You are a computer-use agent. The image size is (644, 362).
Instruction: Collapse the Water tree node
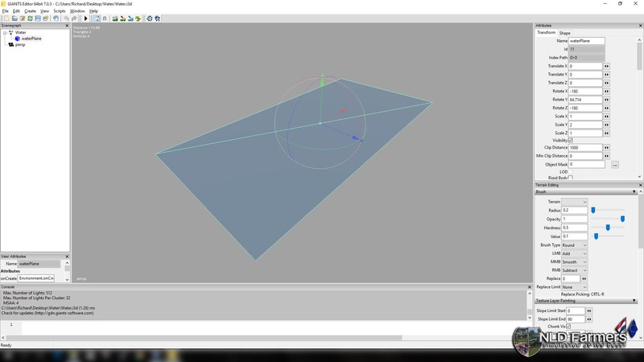pyautogui.click(x=5, y=33)
